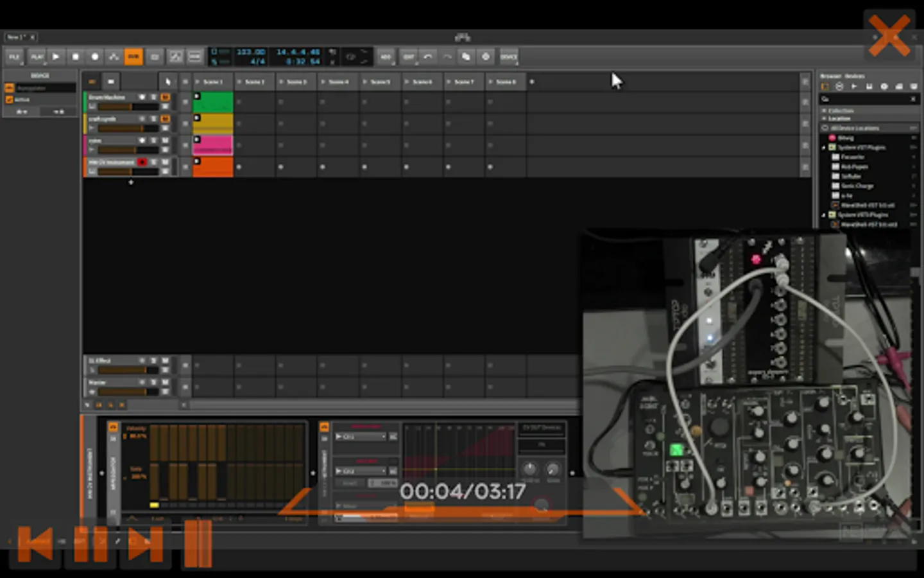Close the video overlay with orange X
Image resolution: width=924 pixels, height=578 pixels.
click(889, 35)
